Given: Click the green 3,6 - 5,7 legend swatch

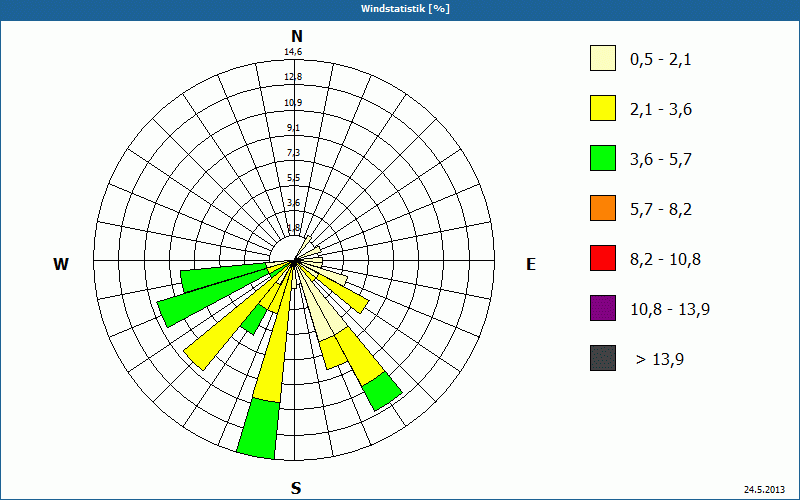Looking at the screenshot, I should point(603,158).
